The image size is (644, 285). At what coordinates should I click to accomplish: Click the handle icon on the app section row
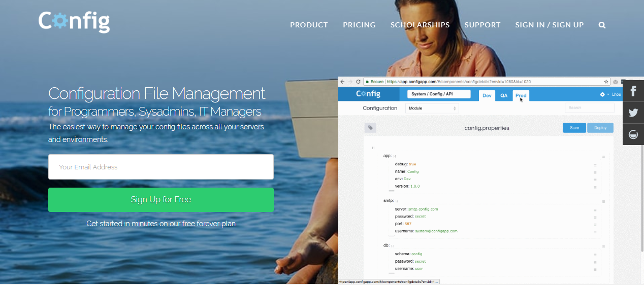click(x=603, y=157)
